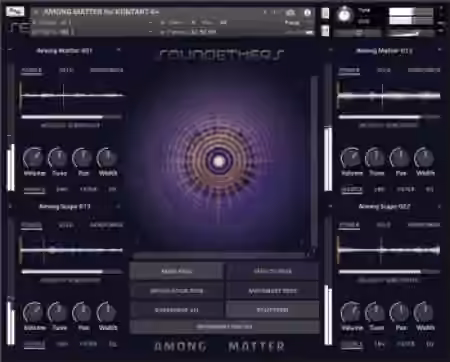Click the Width knob of Among Matter 011
The width and height of the screenshot is (450, 362).
425,158
